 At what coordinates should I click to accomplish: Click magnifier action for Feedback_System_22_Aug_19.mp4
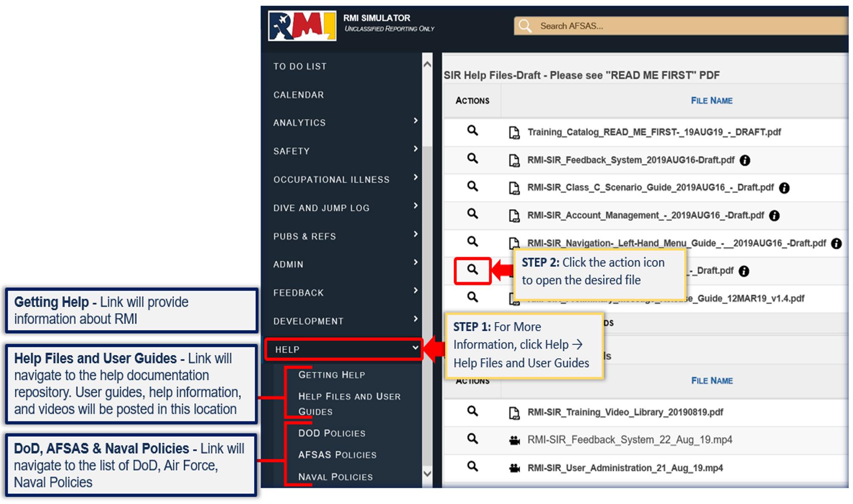coord(473,439)
